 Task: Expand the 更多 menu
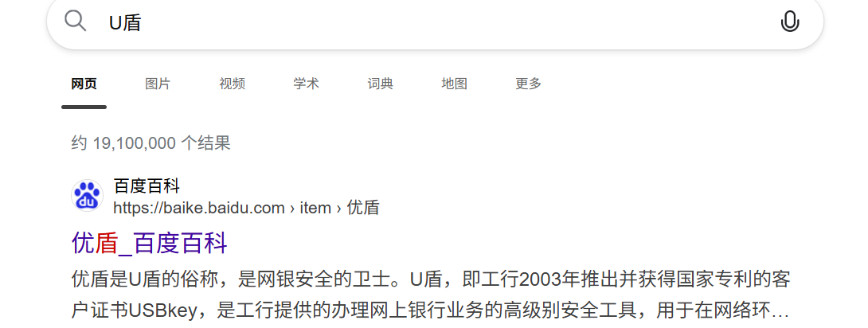pos(529,84)
